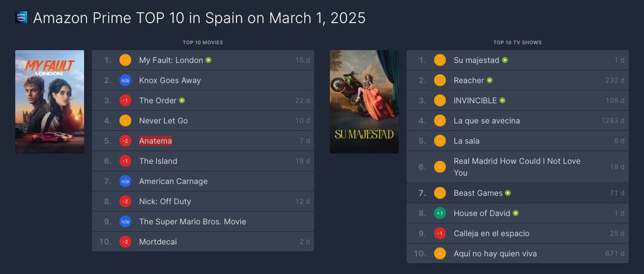The width and height of the screenshot is (644, 274).
Task: Click the green +1 badge for House of David
Action: [x=440, y=213]
